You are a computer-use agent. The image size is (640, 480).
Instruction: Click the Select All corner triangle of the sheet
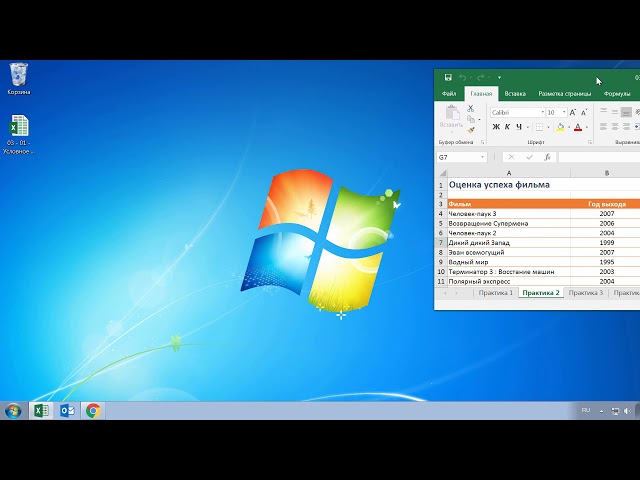pyautogui.click(x=442, y=173)
